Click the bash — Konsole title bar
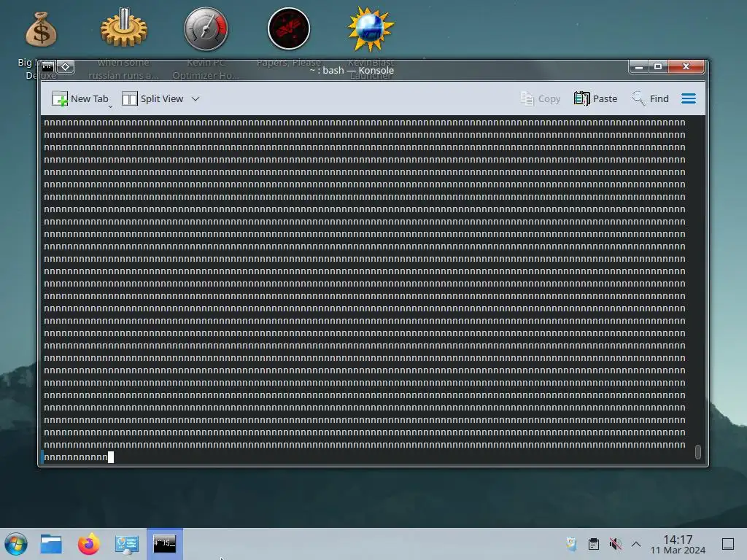The image size is (747, 560). pos(352,70)
